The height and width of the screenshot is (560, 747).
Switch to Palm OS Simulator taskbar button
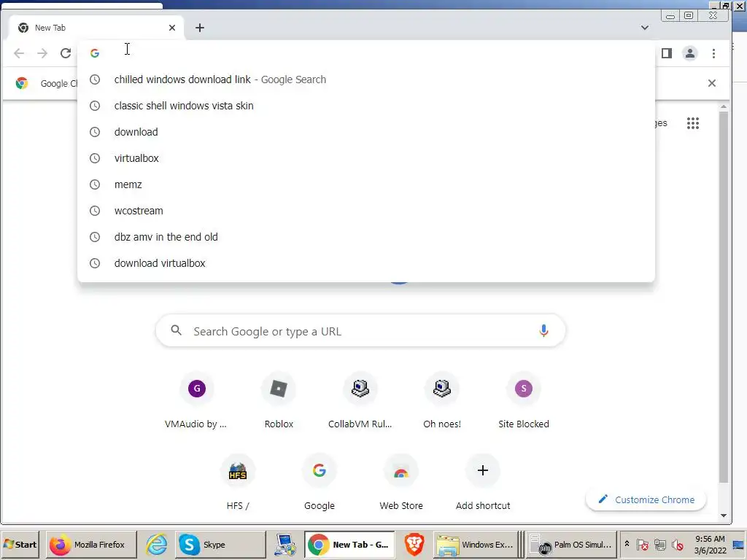571,545
